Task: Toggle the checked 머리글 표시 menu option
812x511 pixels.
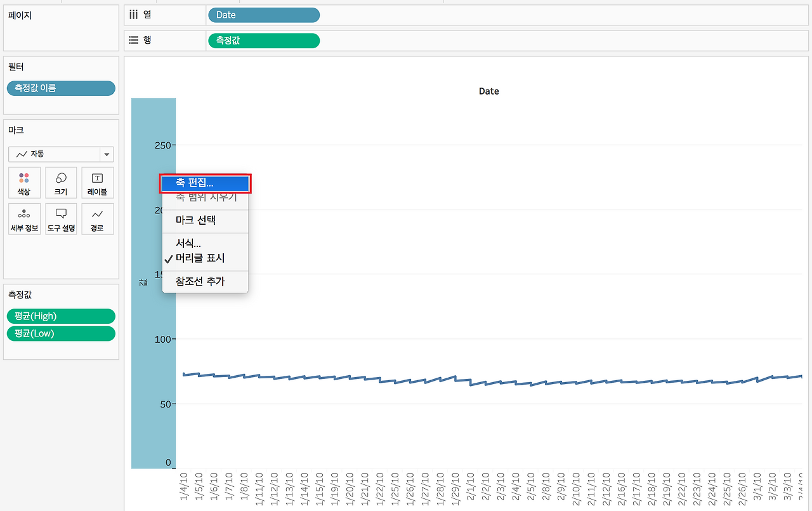Action: 206,258
